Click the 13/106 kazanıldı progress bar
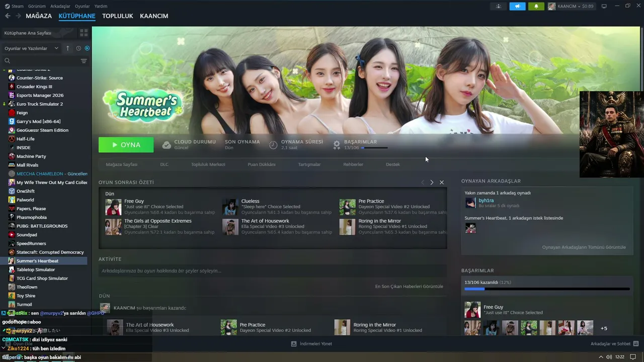 [x=547, y=289]
